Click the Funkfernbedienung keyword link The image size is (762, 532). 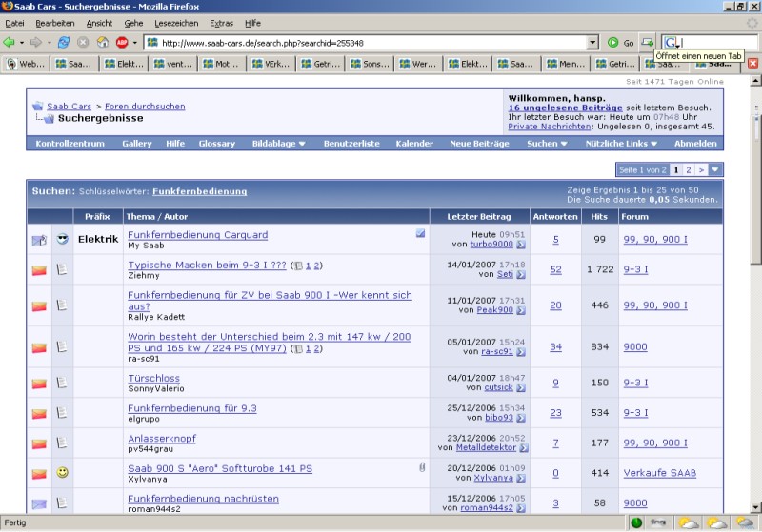(x=200, y=191)
